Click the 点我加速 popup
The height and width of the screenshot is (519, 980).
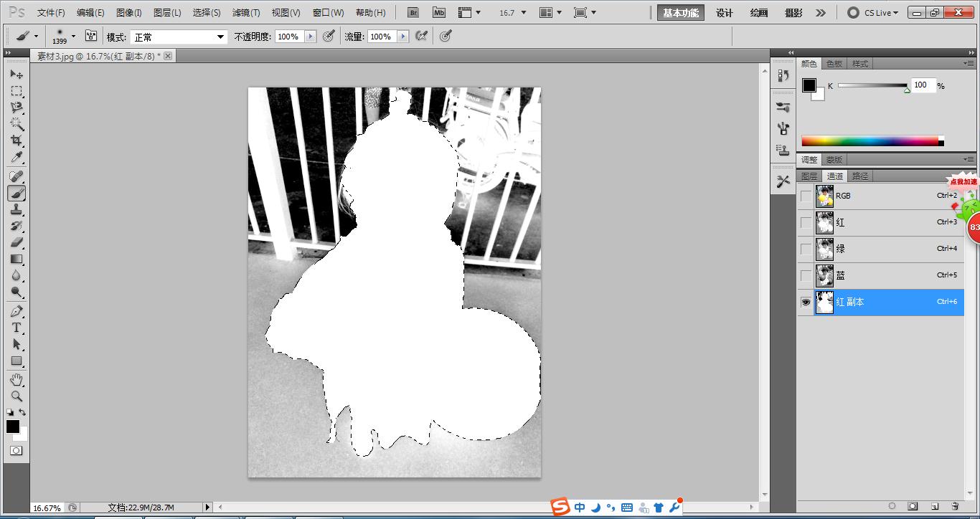click(964, 181)
